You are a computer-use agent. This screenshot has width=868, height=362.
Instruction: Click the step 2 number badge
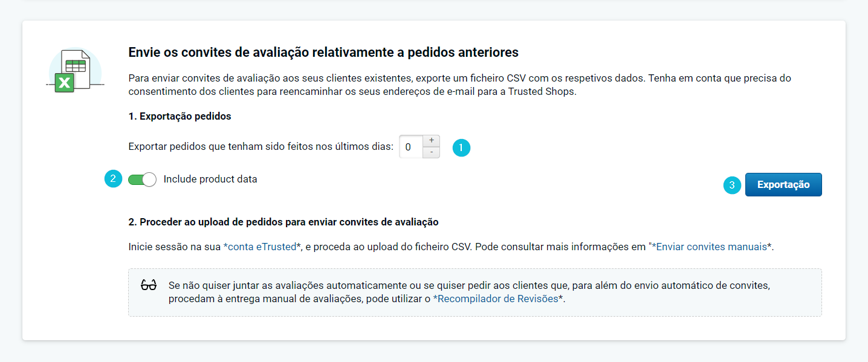pos(113,179)
